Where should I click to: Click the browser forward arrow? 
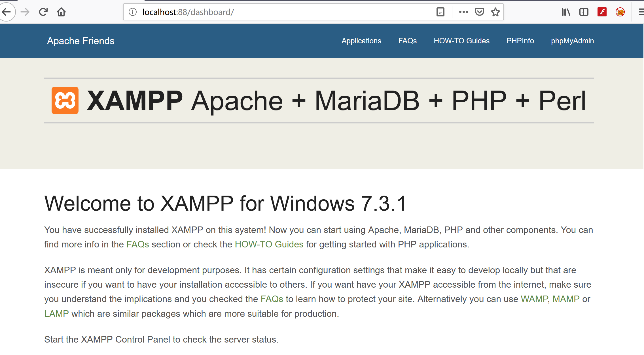tap(25, 12)
